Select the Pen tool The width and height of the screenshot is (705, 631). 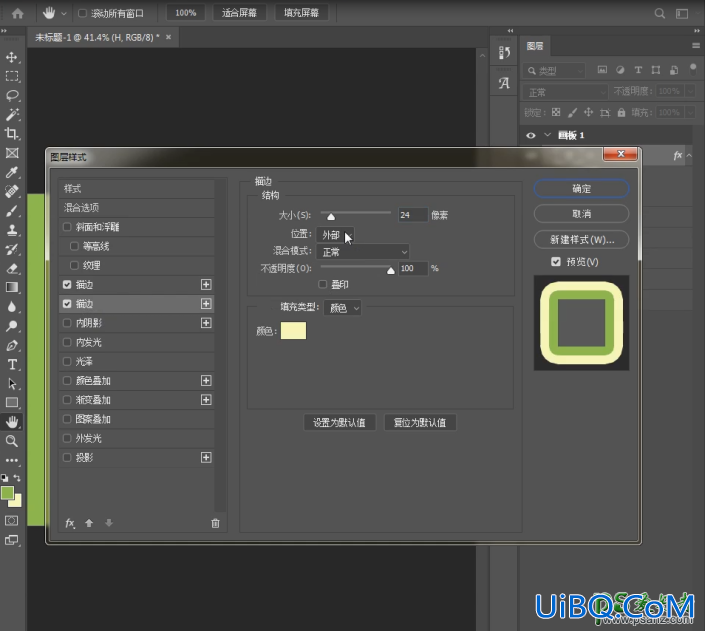(12, 345)
